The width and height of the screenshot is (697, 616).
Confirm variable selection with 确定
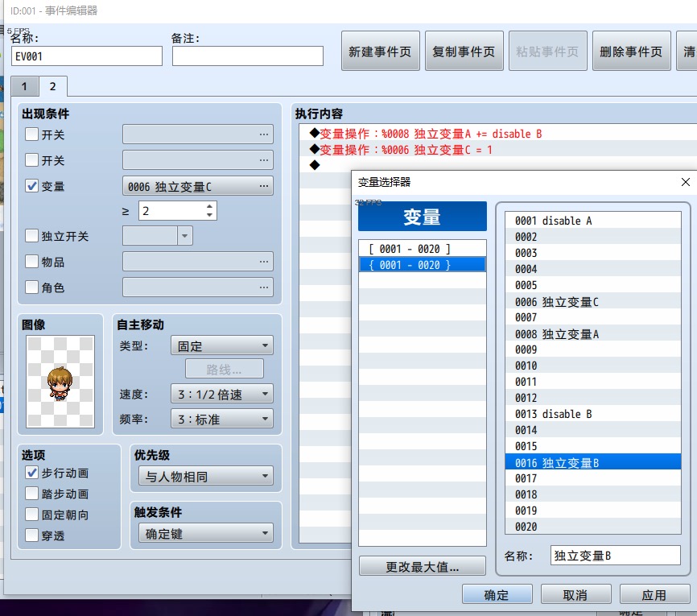pyautogui.click(x=497, y=594)
